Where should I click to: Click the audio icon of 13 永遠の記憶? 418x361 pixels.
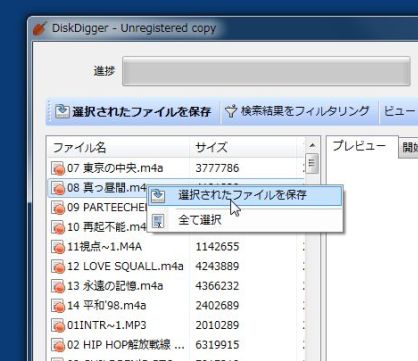(58, 286)
